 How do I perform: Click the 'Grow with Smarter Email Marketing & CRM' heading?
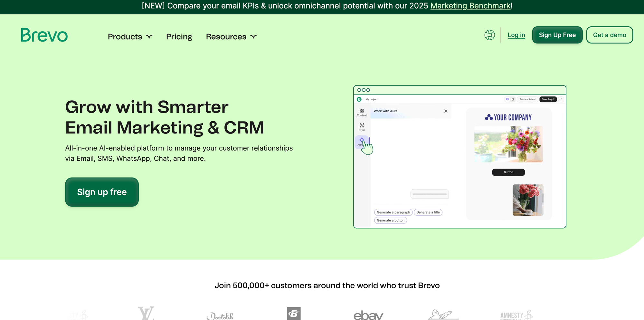[x=165, y=117]
